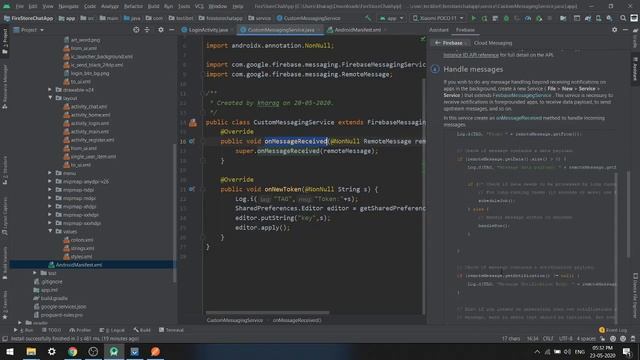This screenshot has width=640, height=360.
Task: Hide the Assistant panel with minus icon
Action: (x=625, y=30)
